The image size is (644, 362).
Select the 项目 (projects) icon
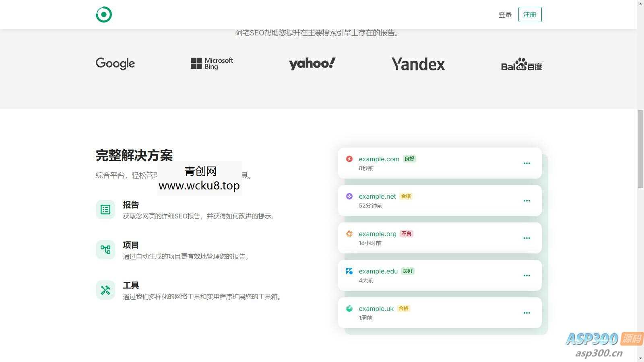click(105, 250)
